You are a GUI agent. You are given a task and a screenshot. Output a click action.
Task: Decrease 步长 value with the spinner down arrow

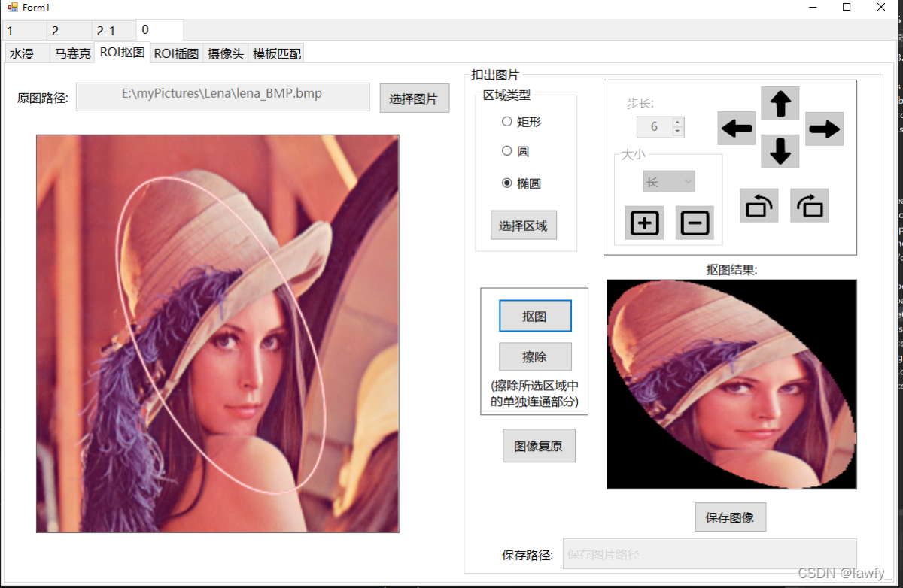point(677,132)
